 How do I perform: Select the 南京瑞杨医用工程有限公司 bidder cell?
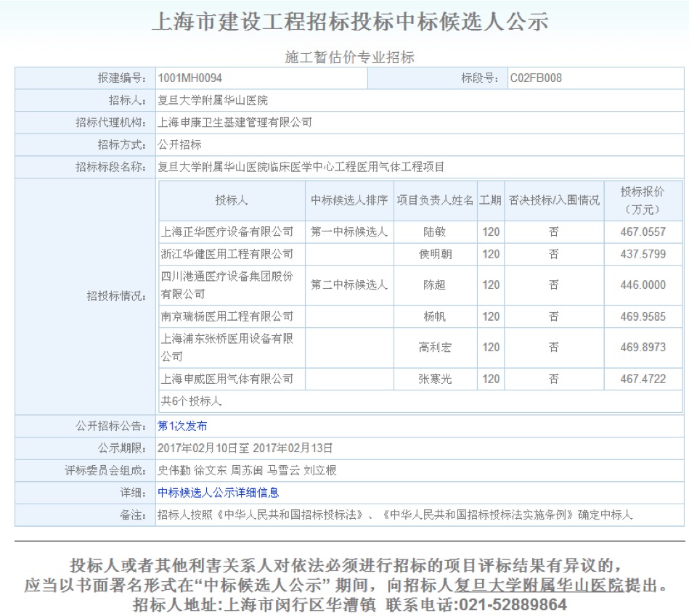tap(227, 316)
